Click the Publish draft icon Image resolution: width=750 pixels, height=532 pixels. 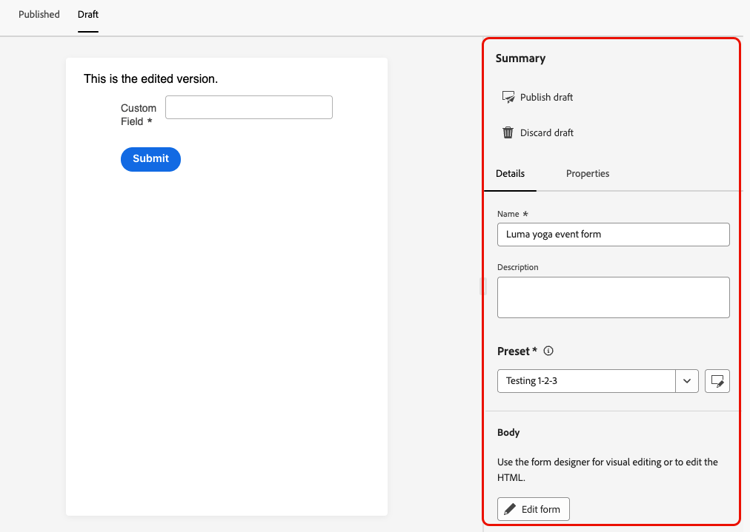[x=508, y=97]
